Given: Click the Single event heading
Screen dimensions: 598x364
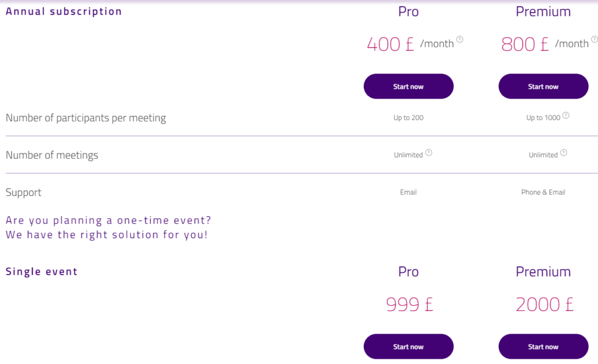Looking at the screenshot, I should point(41,271).
